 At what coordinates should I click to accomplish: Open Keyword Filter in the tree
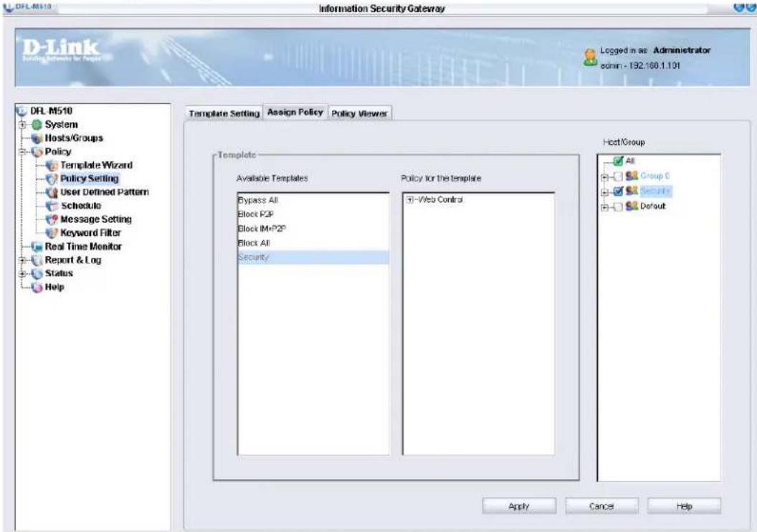[90, 233]
